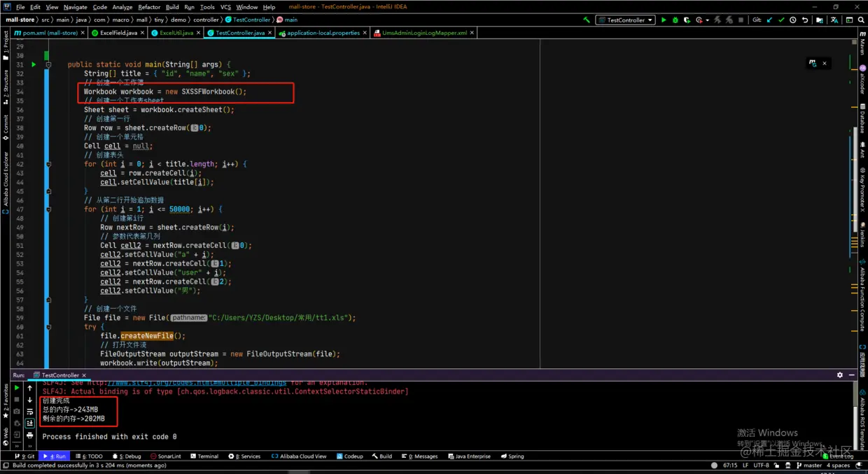This screenshot has height=474, width=868.
Task: Collapse the main method fold marker
Action: click(x=48, y=64)
